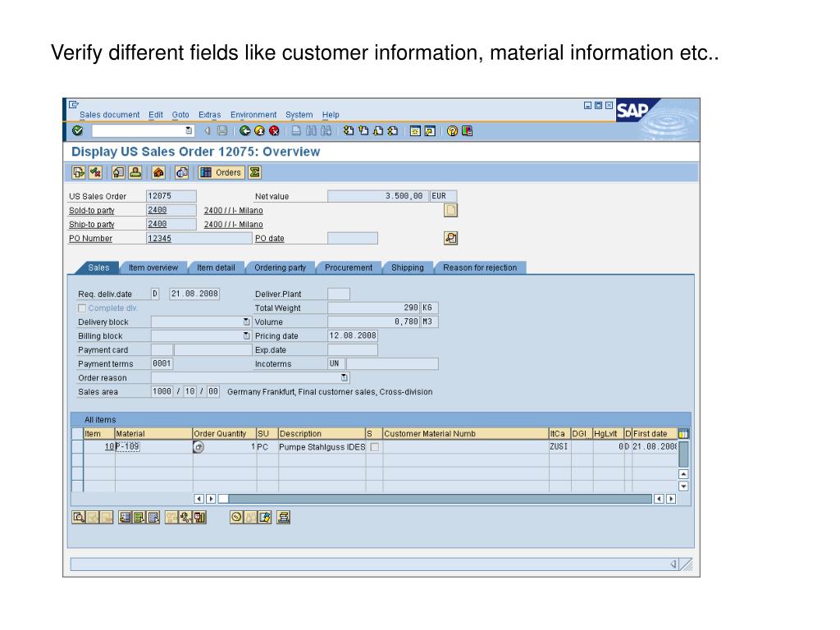Viewport: 840px width, 630px height.
Task: Open the Delivery block dropdown
Action: tap(246, 322)
